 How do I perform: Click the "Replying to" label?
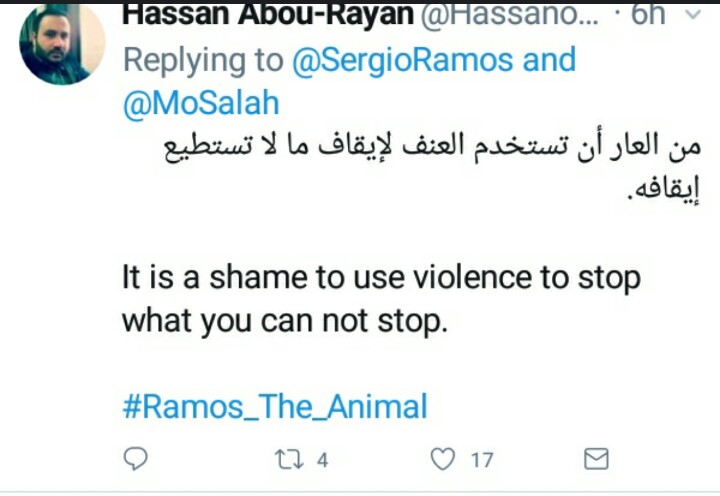(203, 61)
